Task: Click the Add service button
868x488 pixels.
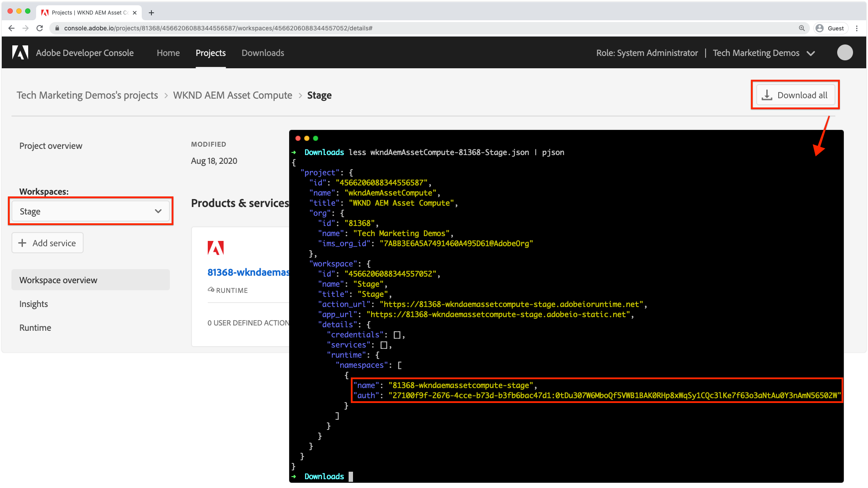Action: tap(48, 243)
